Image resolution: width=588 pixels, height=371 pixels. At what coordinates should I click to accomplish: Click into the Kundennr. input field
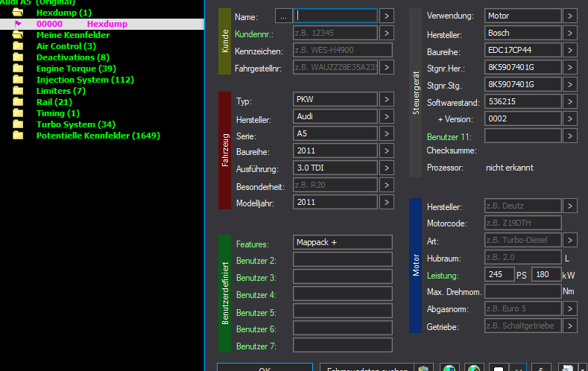point(335,33)
